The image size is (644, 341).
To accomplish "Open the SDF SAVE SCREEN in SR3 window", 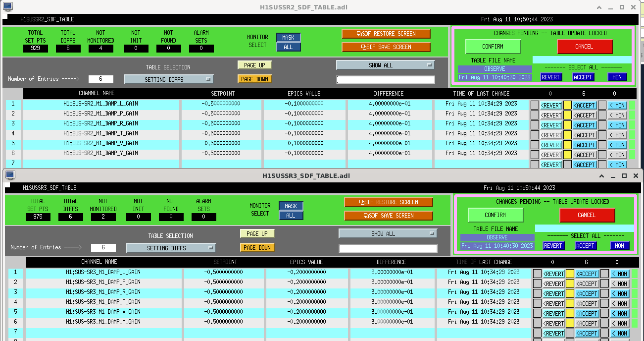I will click(x=389, y=216).
